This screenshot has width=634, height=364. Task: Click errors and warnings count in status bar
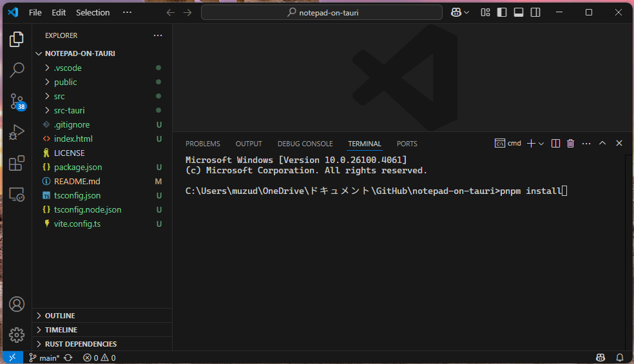(99, 358)
